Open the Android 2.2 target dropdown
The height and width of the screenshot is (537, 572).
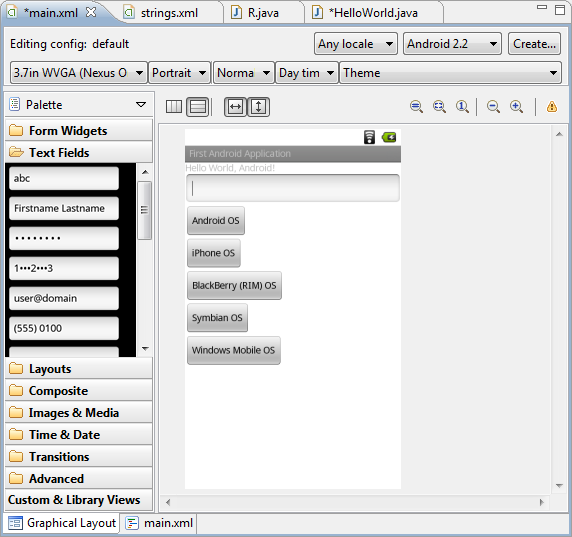452,44
